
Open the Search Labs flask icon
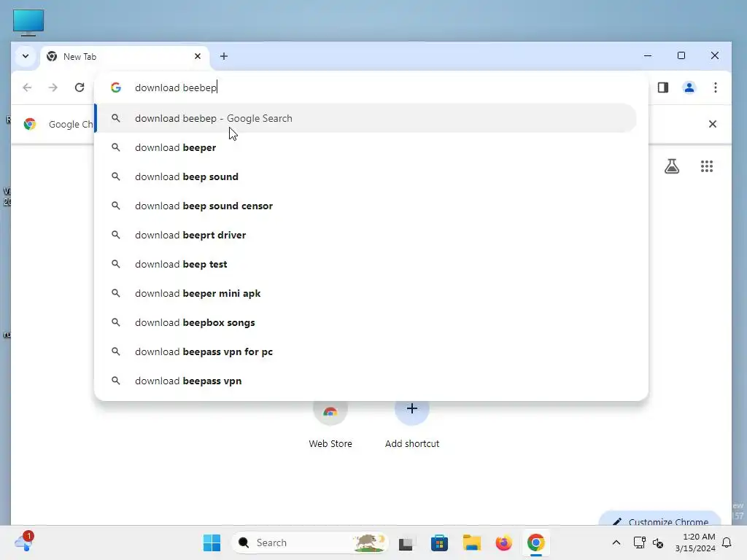(672, 166)
